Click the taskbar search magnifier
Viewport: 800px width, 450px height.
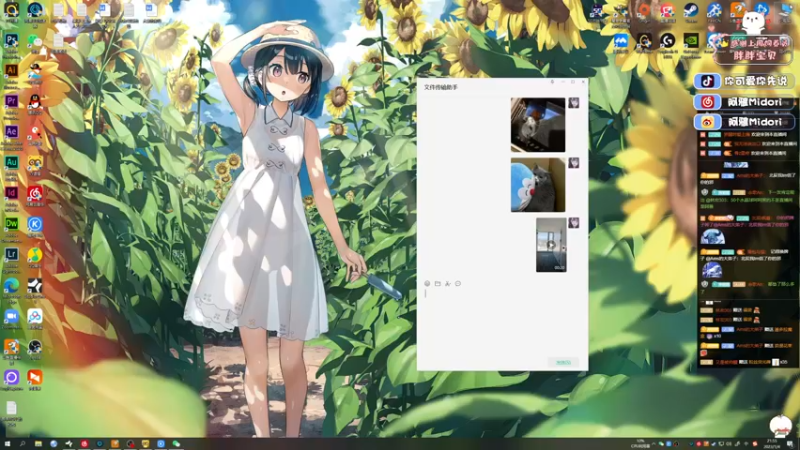point(22,444)
